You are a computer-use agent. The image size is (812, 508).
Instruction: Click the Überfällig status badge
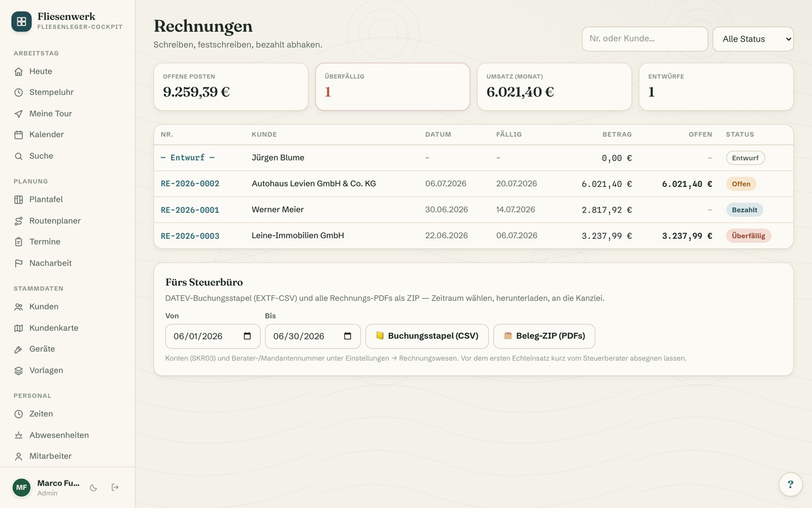pyautogui.click(x=748, y=236)
